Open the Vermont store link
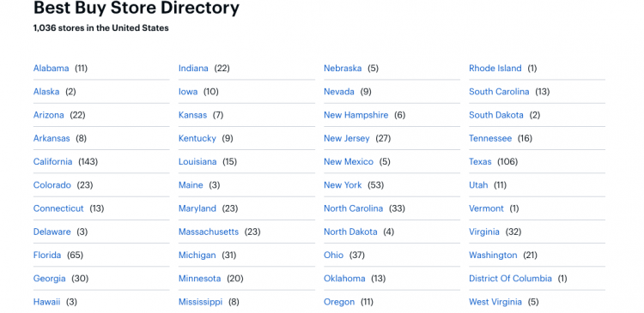Screen dimensions: 644x313 tap(486, 208)
